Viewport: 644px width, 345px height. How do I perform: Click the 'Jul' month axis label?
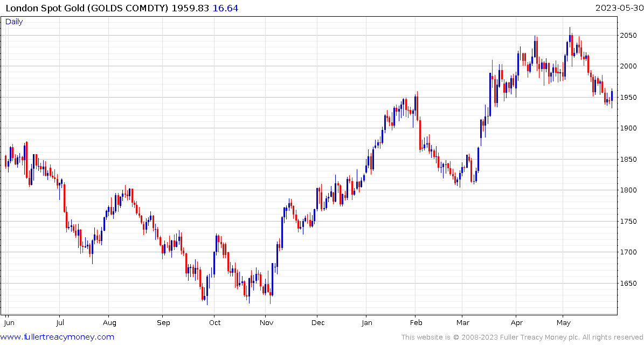click(x=60, y=322)
